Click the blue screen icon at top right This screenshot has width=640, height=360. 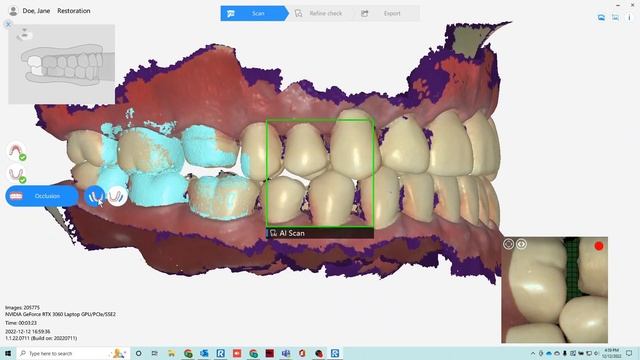click(601, 17)
